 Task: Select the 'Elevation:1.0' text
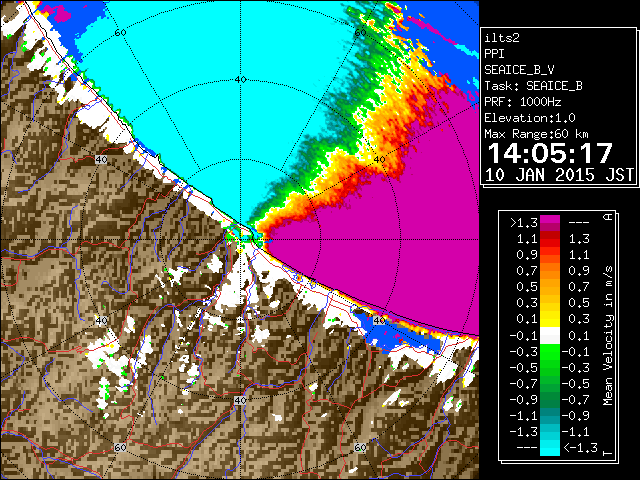[530, 118]
